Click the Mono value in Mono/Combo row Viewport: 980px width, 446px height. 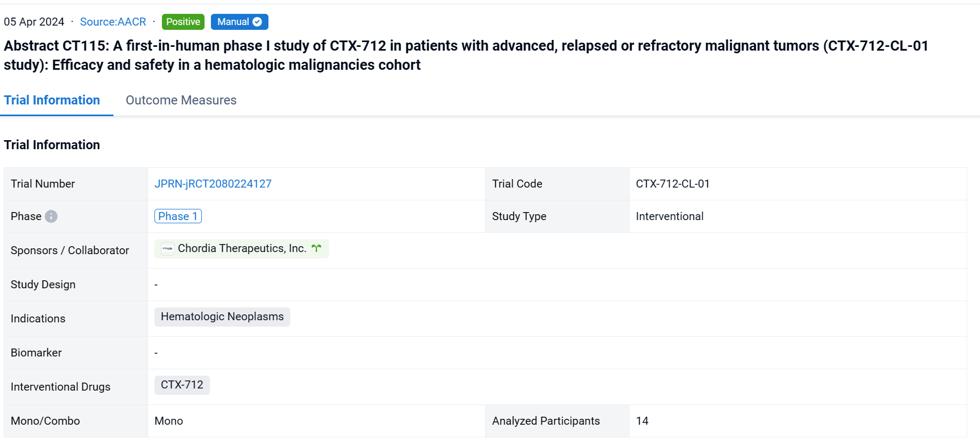pyautogui.click(x=169, y=421)
